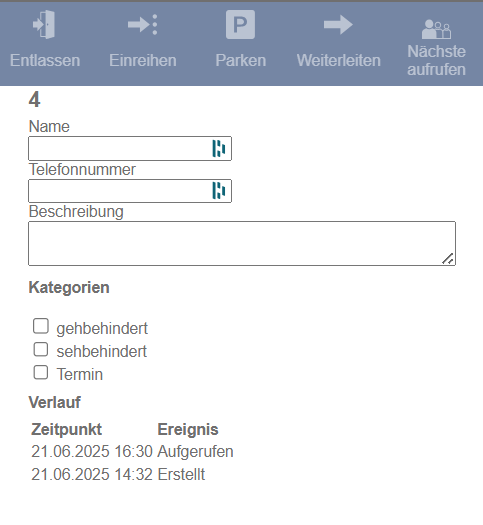Screen dimensions: 483x525
Task: Click the Nächste aufrufen people icon
Action: click(x=436, y=29)
